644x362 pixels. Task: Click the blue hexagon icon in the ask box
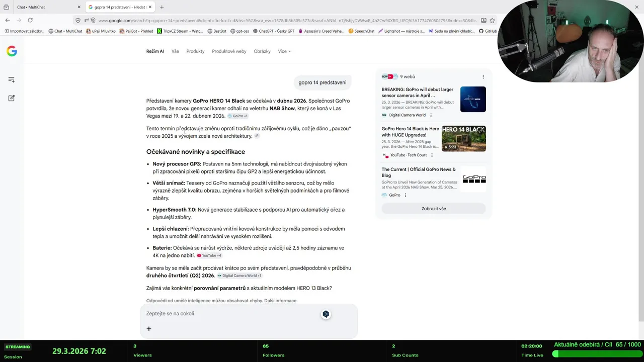click(326, 314)
